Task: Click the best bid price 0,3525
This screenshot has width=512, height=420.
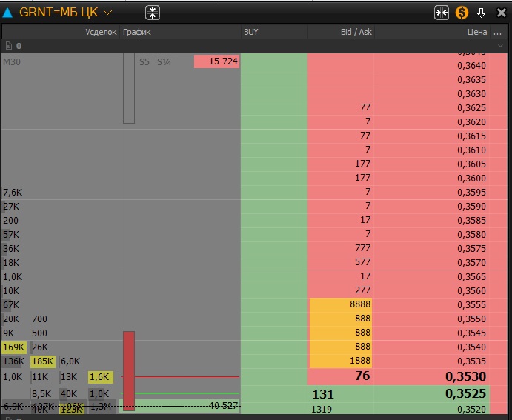Action: [x=465, y=393]
